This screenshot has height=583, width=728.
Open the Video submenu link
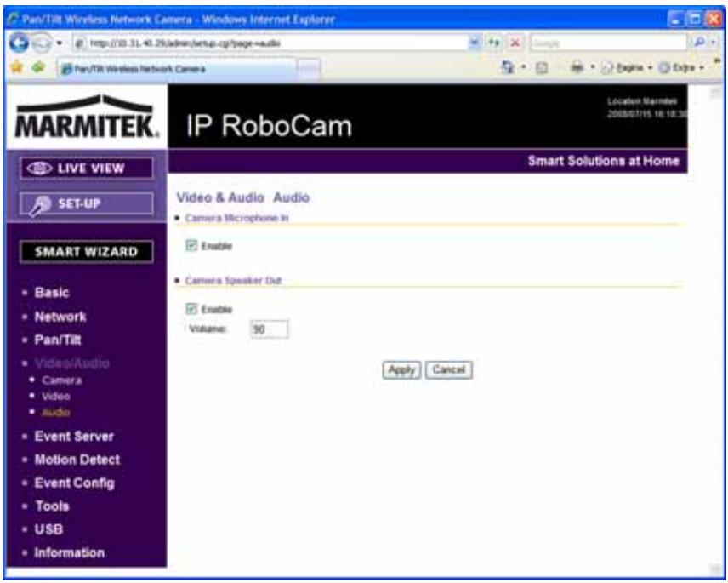(56, 397)
